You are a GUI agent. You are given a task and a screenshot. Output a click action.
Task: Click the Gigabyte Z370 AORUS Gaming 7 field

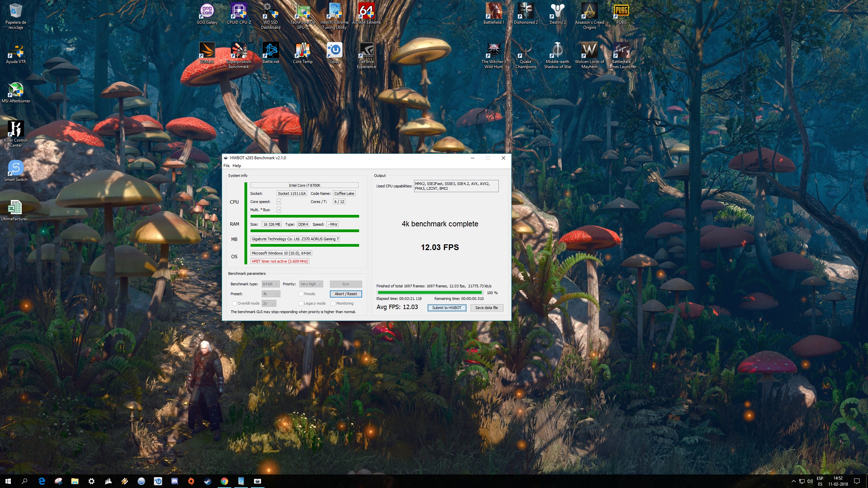pyautogui.click(x=295, y=239)
